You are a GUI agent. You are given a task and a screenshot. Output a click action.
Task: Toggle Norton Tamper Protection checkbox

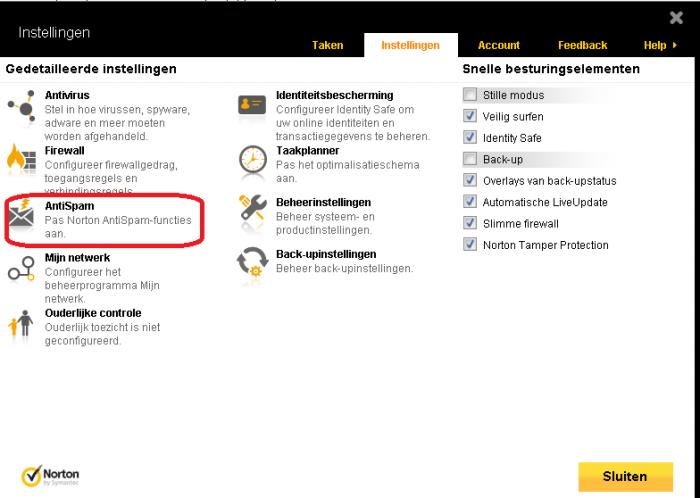(470, 245)
